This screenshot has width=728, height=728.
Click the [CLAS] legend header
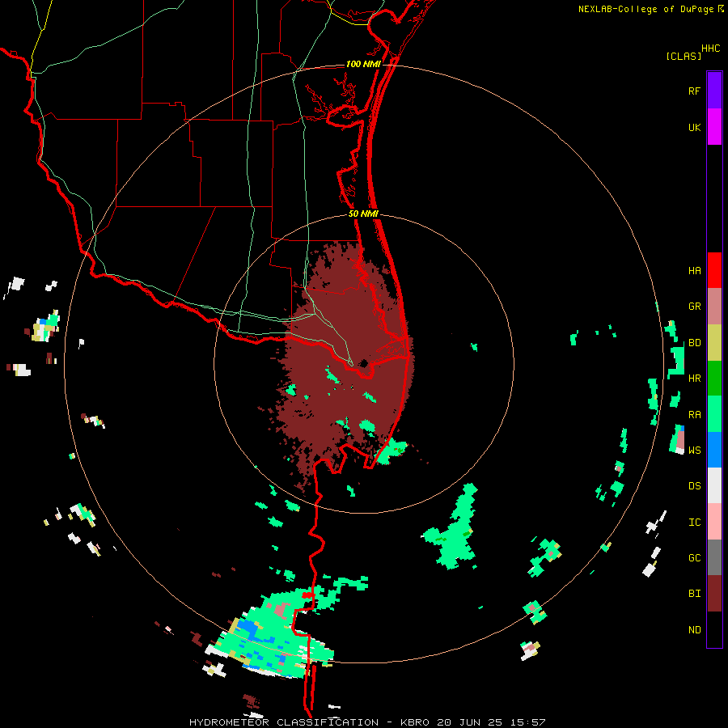pos(684,57)
